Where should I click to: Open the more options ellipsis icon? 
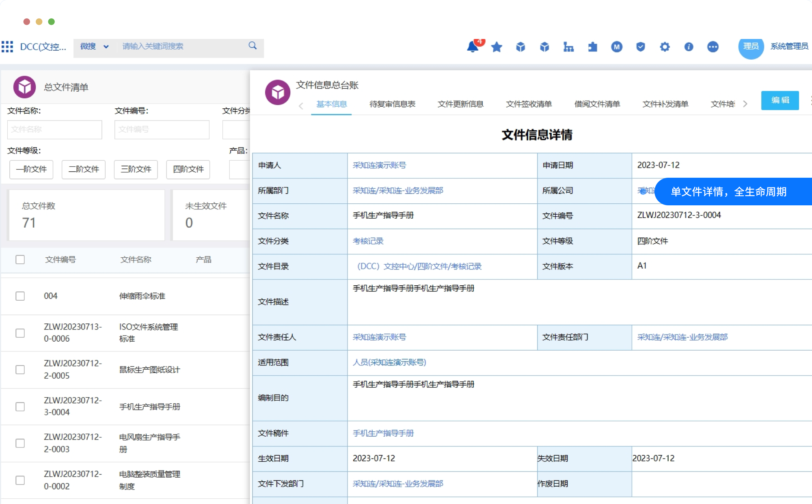713,47
